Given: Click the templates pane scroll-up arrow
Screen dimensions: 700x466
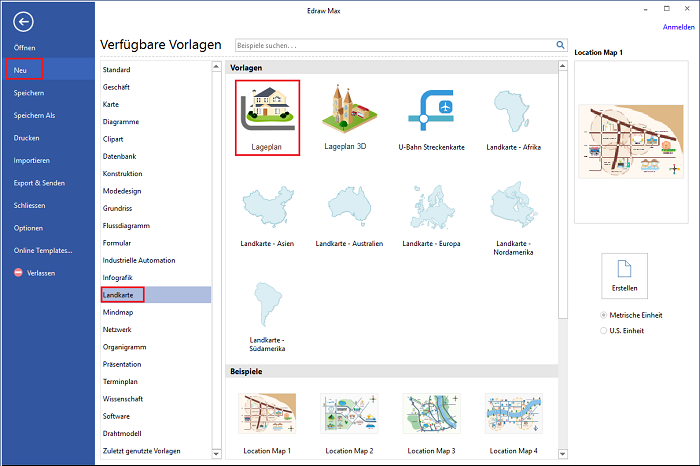Looking at the screenshot, I should tap(563, 66).
